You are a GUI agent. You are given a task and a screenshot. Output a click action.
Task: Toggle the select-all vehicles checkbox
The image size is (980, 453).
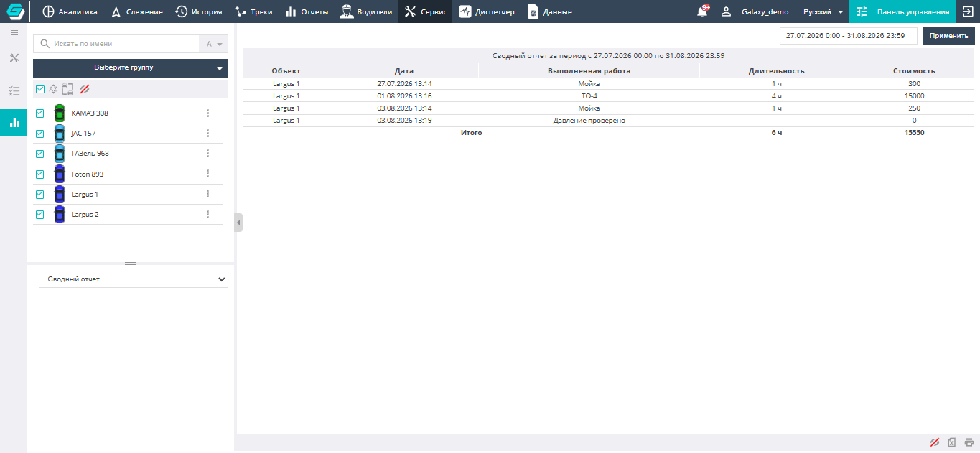40,89
